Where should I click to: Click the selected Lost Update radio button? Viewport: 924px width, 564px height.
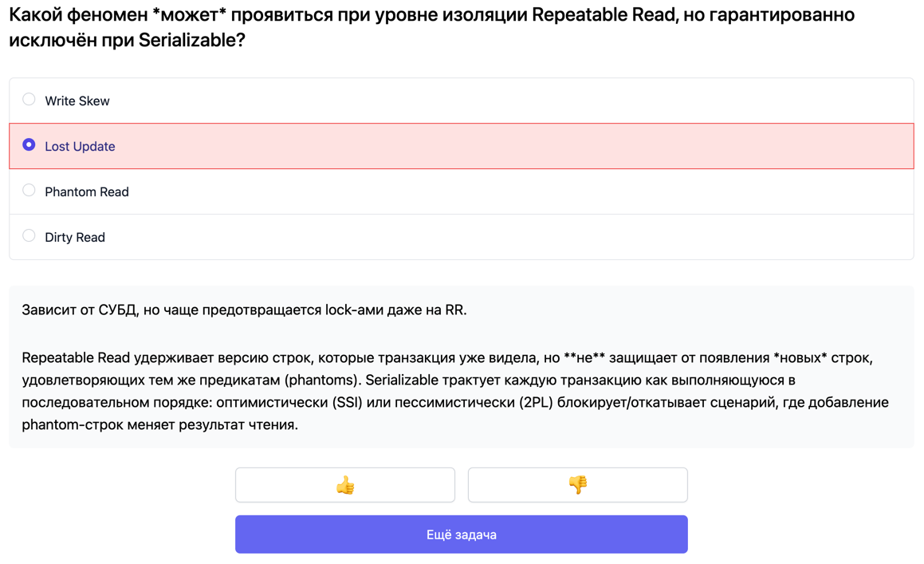(29, 145)
